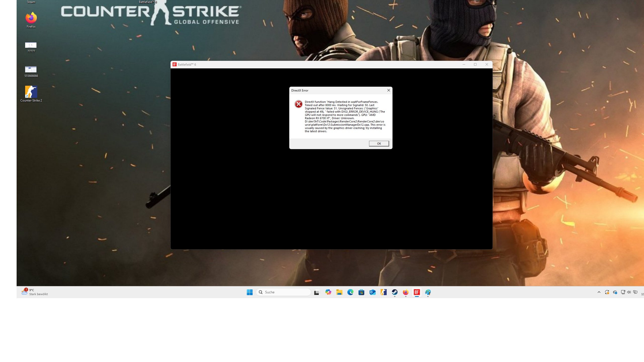Close the DirectX Error dialog with the X
644x362 pixels.
coord(388,90)
